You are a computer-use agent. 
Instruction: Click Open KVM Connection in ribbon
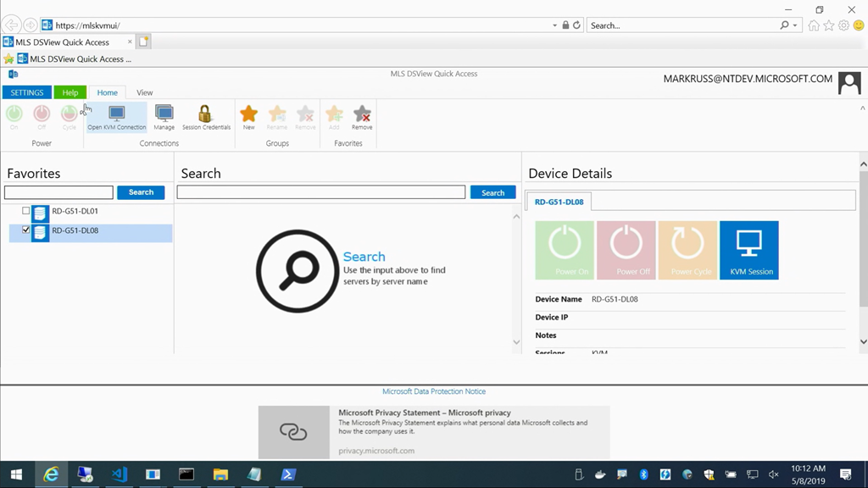click(117, 117)
